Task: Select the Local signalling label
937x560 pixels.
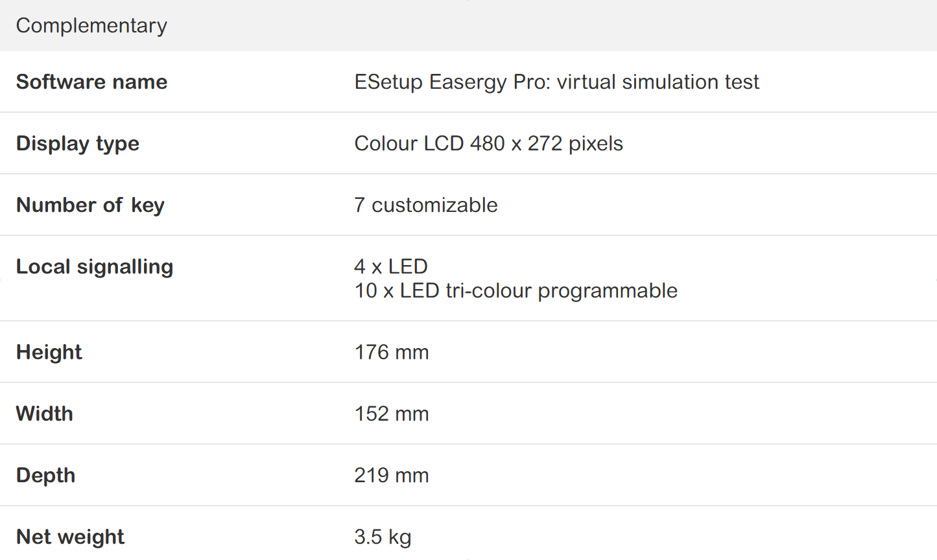Action: (x=95, y=267)
